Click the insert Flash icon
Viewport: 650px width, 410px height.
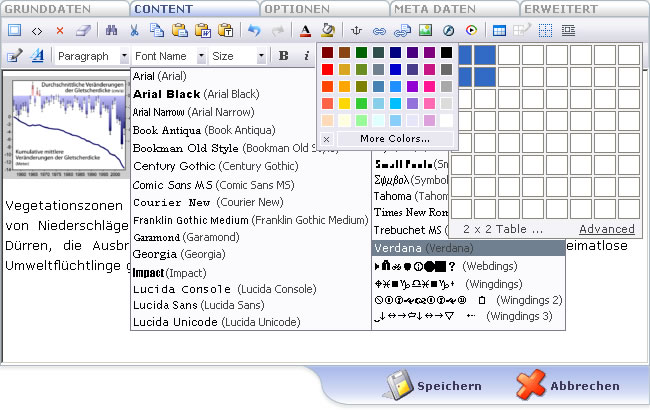tap(449, 30)
